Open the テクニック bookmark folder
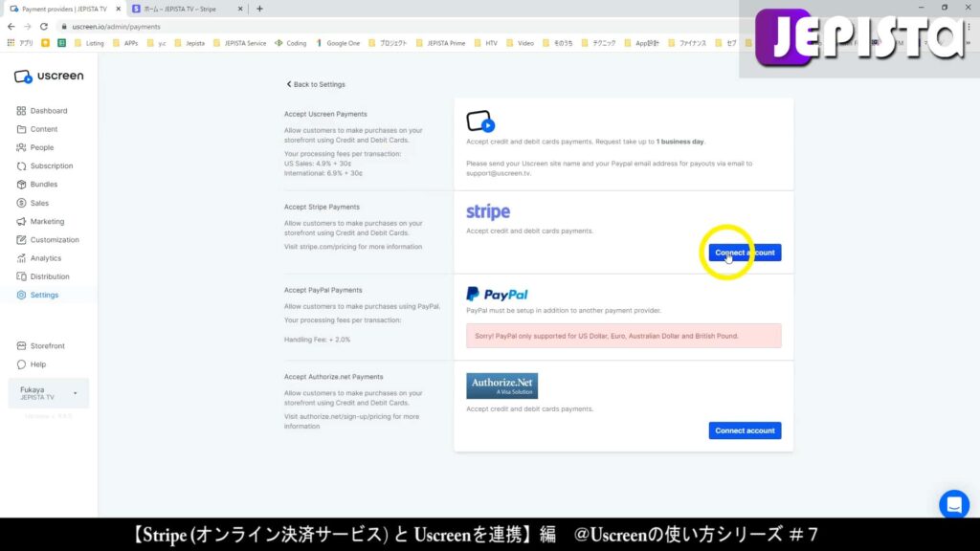Image resolution: width=980 pixels, height=551 pixels. [598, 43]
